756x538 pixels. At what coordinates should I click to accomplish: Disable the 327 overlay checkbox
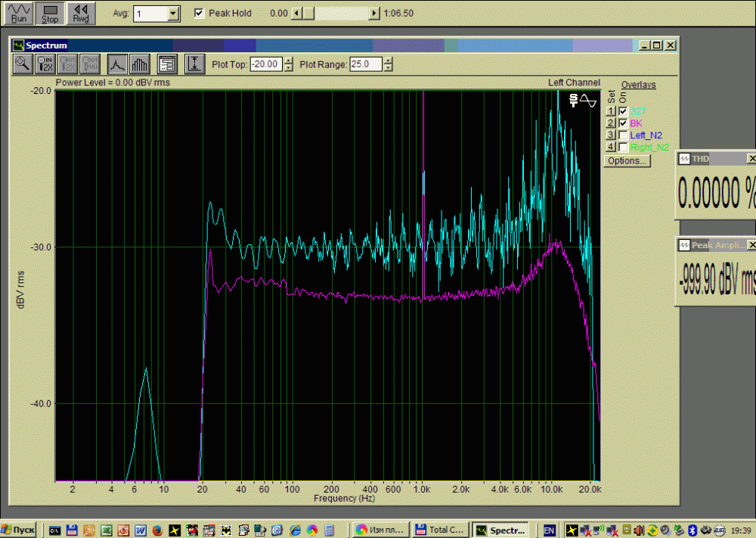pyautogui.click(x=623, y=111)
